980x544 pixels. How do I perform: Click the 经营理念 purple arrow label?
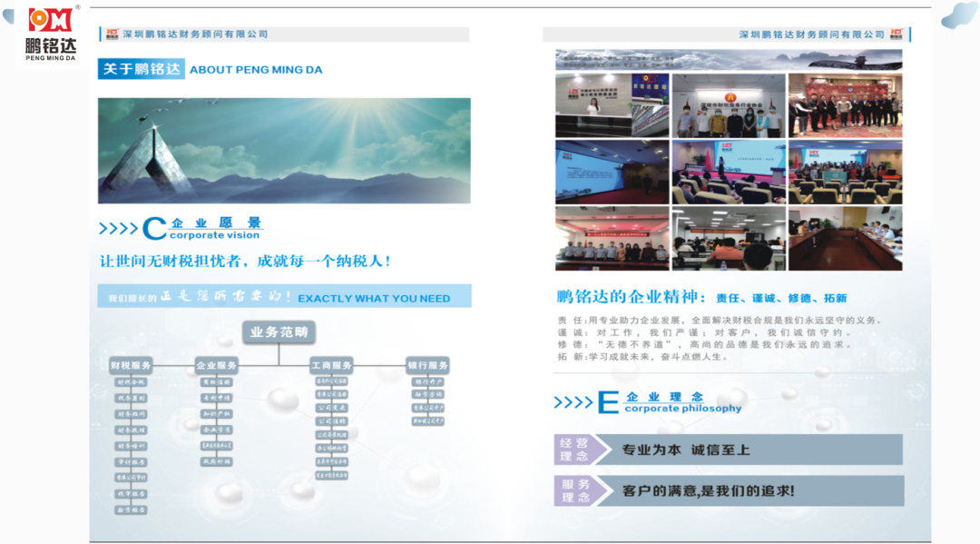(581, 450)
